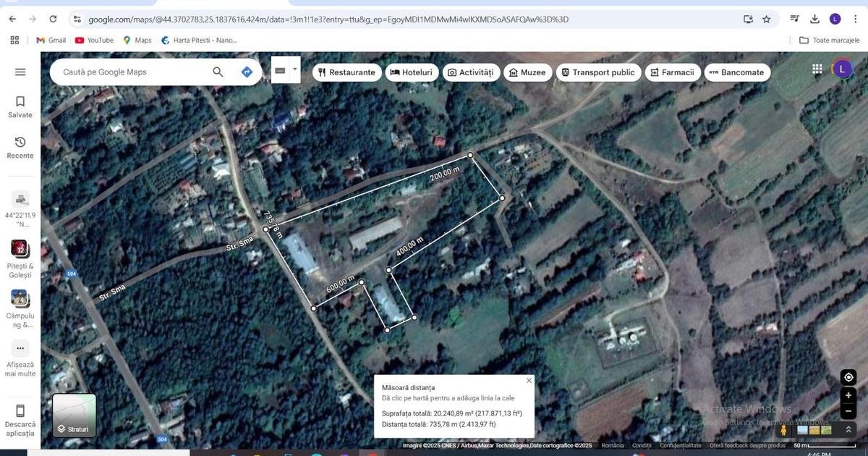Open the Gmail bookmark
Image resolution: width=868 pixels, height=456 pixels.
51,41
